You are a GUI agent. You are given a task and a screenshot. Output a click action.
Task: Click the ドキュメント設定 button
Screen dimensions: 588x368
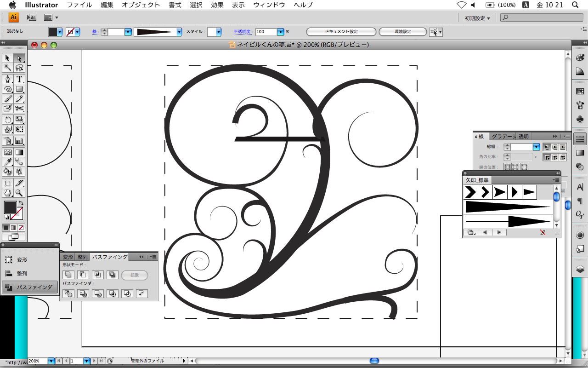341,32
